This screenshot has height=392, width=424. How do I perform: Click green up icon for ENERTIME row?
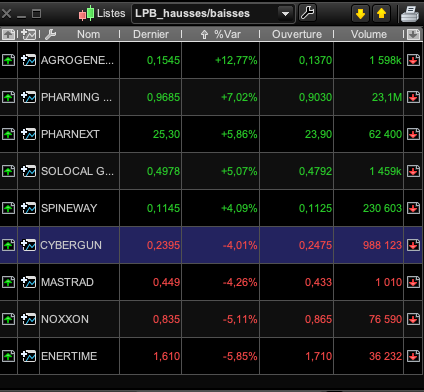click(9, 356)
